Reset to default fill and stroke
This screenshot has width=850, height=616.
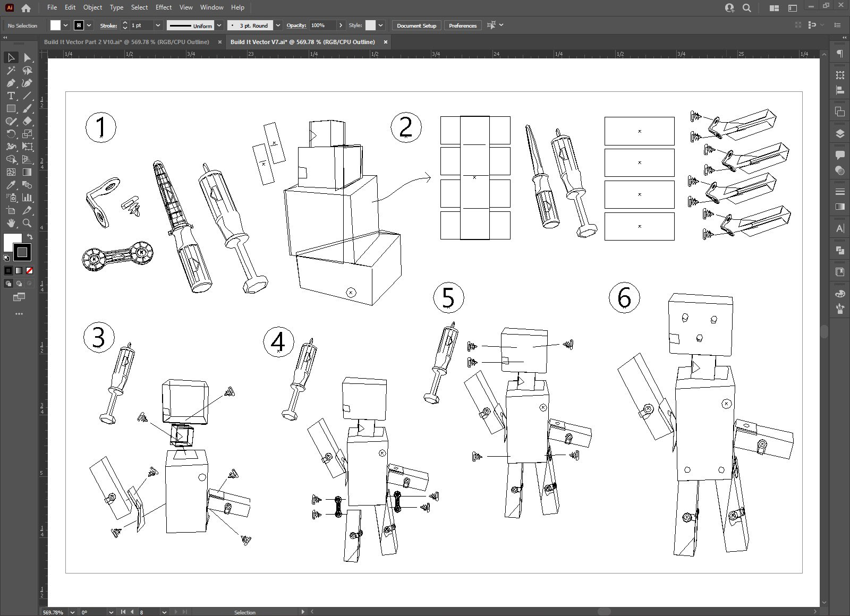tap(6, 258)
